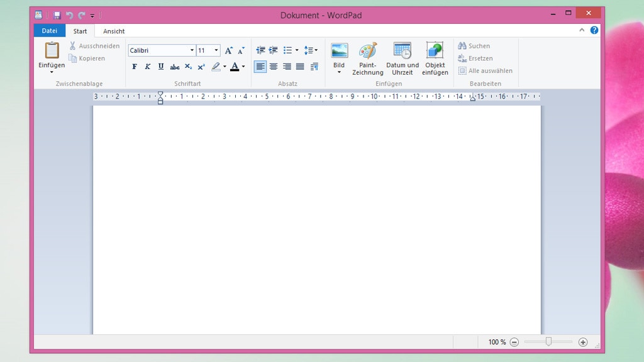Toggle bold formatting (F)

point(135,67)
